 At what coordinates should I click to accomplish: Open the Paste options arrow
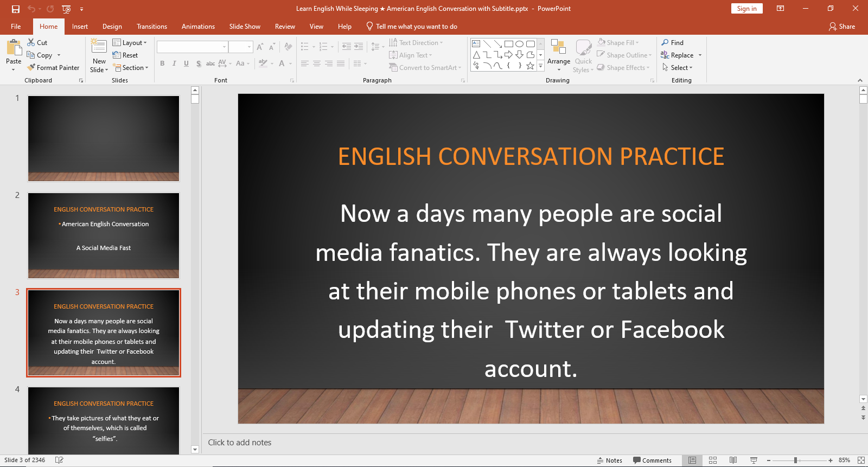(x=14, y=69)
